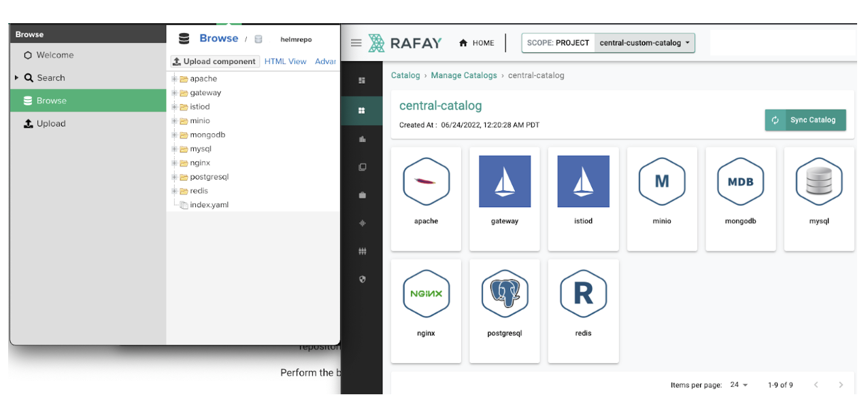Click the helmrepo repository icon
868x397 pixels.
pos(258,39)
